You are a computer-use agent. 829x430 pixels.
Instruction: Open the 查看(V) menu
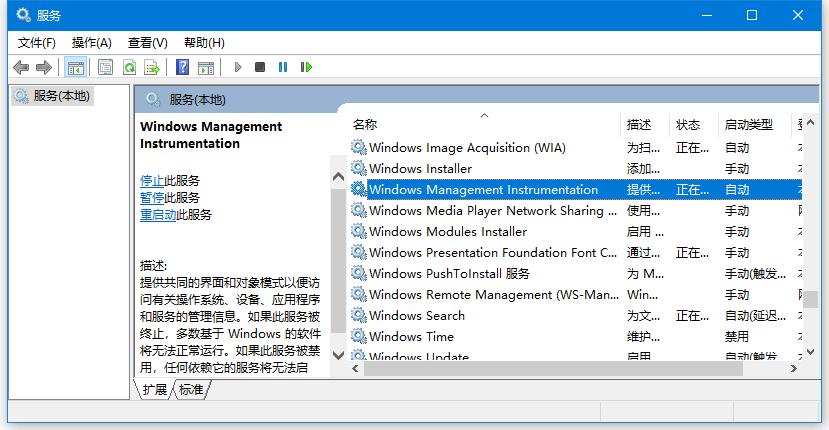[x=148, y=43]
